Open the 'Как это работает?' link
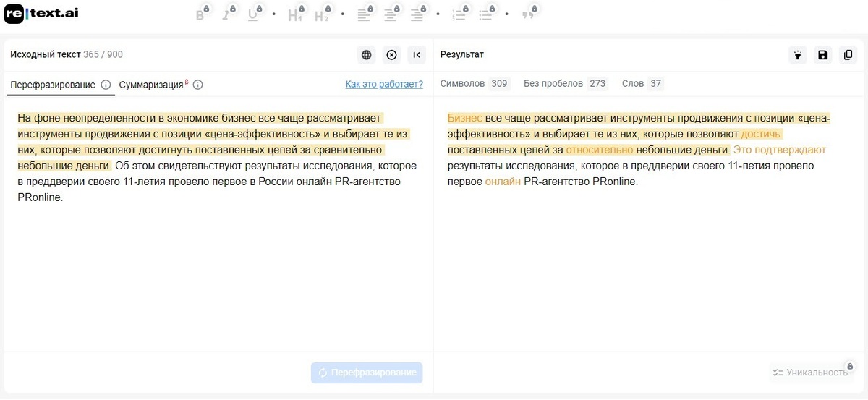 click(x=384, y=84)
